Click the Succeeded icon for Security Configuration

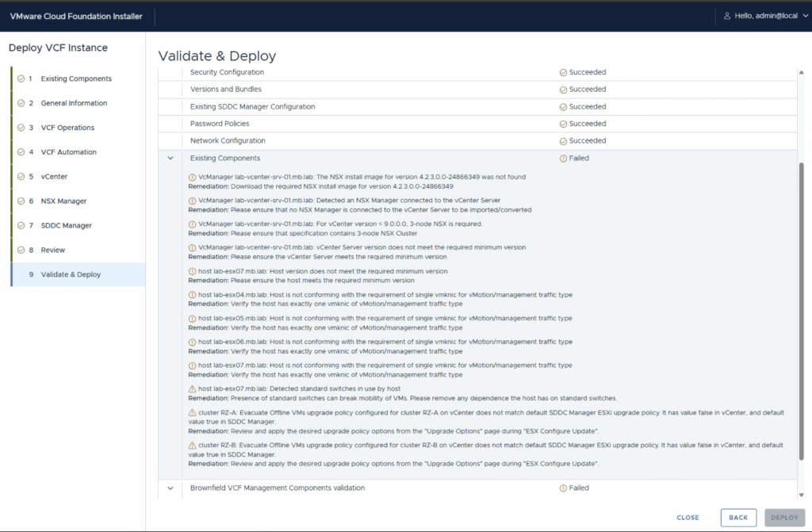point(563,72)
